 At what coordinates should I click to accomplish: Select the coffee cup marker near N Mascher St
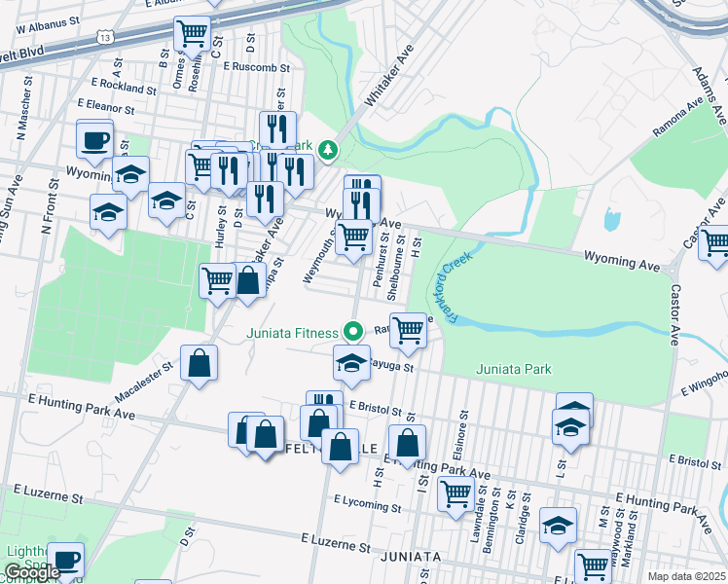[x=94, y=142]
